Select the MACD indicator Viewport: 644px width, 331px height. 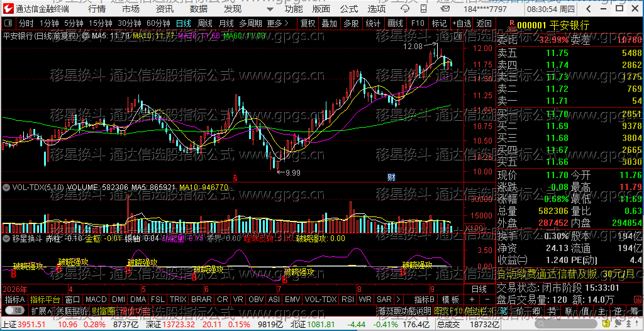point(96,300)
